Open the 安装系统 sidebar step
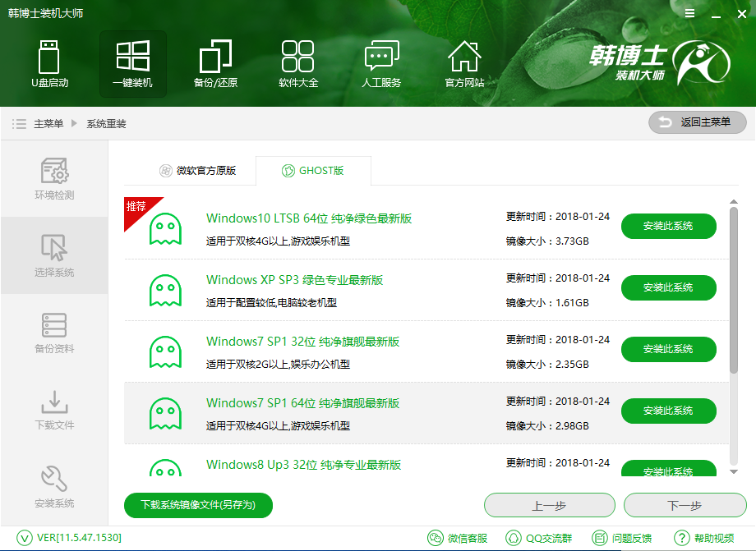This screenshot has height=551, width=756. point(53,484)
